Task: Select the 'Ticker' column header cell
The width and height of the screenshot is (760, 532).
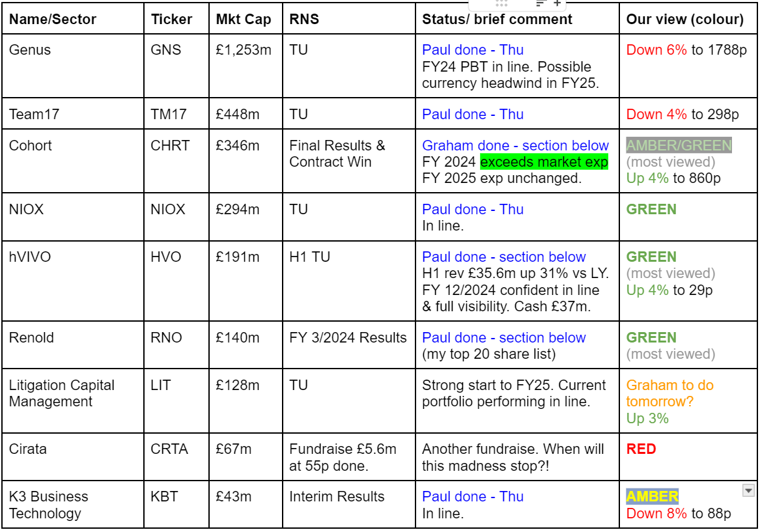Action: [176, 19]
